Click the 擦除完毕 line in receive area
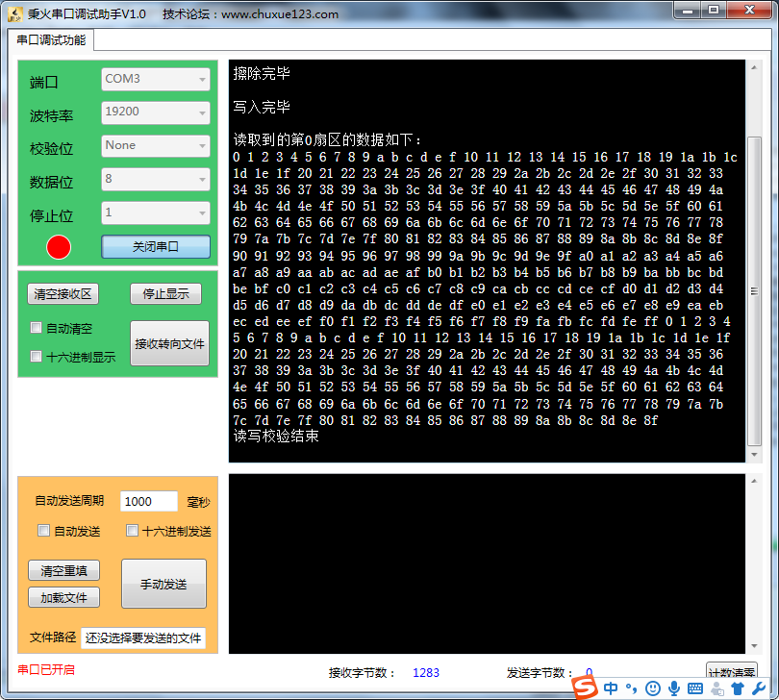The image size is (779, 700). click(x=262, y=73)
